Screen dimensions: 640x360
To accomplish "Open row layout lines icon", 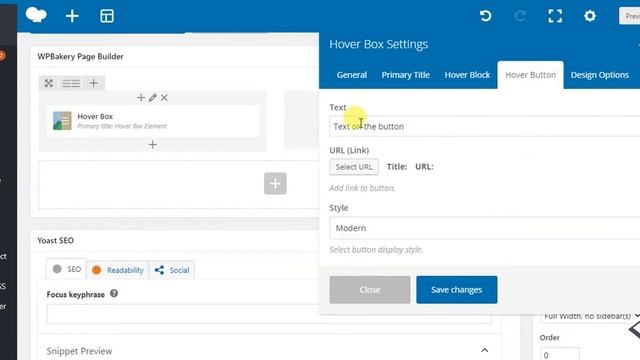I will pyautogui.click(x=71, y=83).
